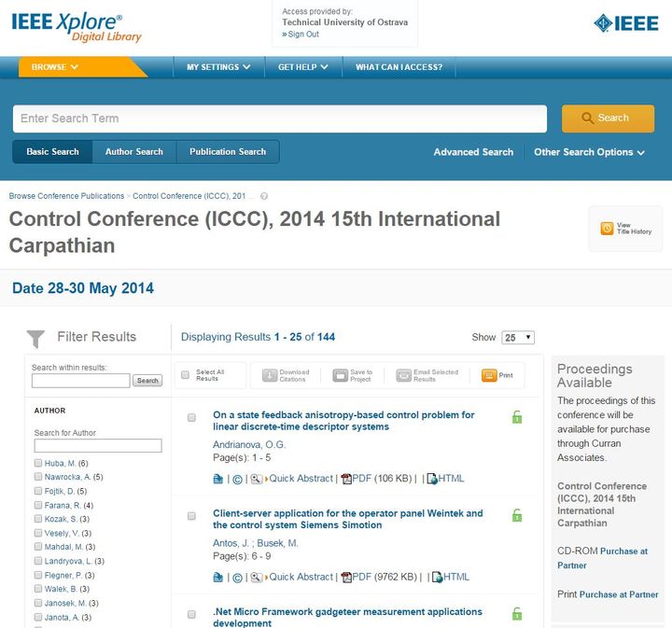Viewport: 672px width, 628px height.
Task: Click the Email Selected Results icon
Action: click(403, 375)
